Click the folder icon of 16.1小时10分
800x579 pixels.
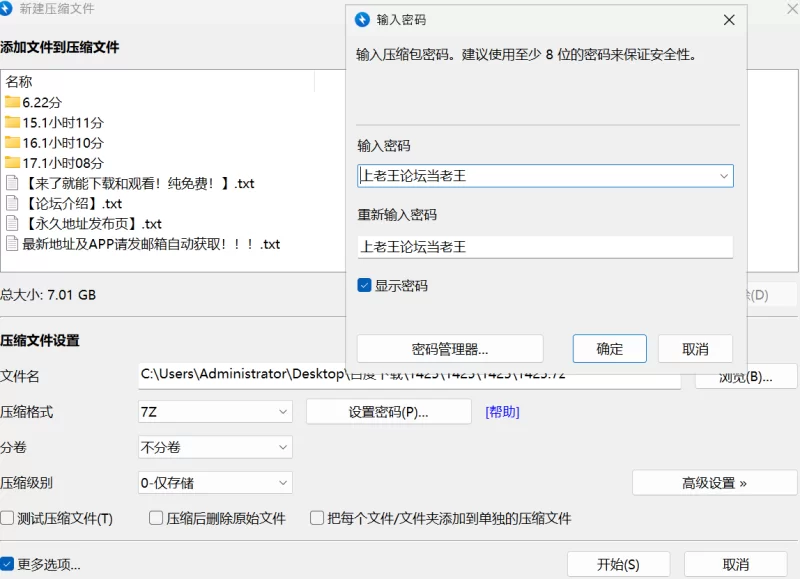tap(12, 143)
